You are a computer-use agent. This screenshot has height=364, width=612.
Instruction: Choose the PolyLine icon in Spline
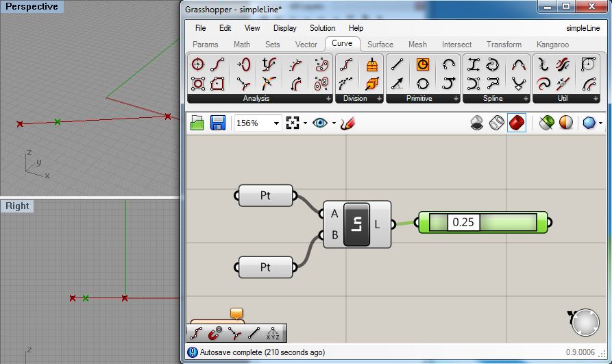493,84
